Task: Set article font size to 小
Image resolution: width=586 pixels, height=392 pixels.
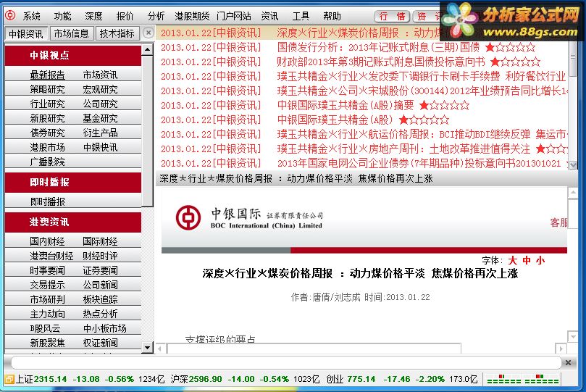Action: (x=540, y=260)
